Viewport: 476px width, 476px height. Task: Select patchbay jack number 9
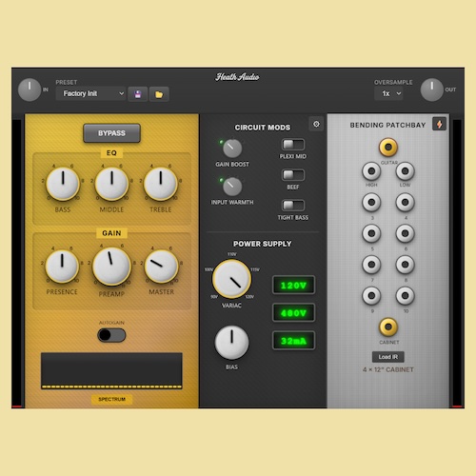371,295
